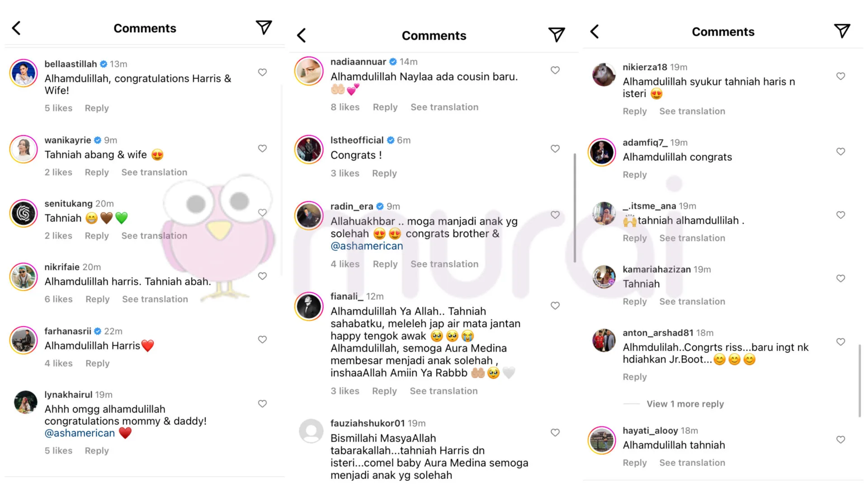Open bellaastillah profile picture
The height and width of the screenshot is (488, 868).
[x=24, y=73]
